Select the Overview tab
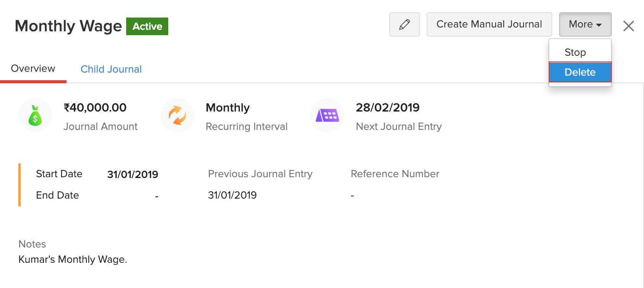The height and width of the screenshot is (288, 644). click(33, 68)
